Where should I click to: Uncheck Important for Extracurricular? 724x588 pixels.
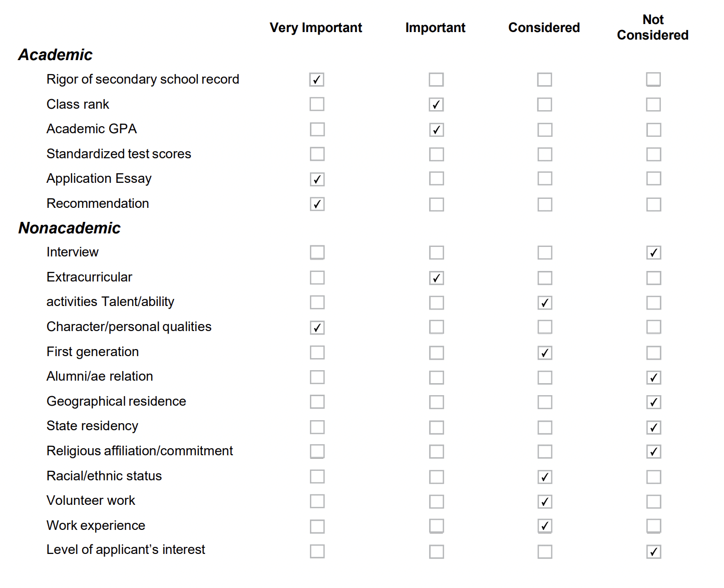(x=436, y=277)
